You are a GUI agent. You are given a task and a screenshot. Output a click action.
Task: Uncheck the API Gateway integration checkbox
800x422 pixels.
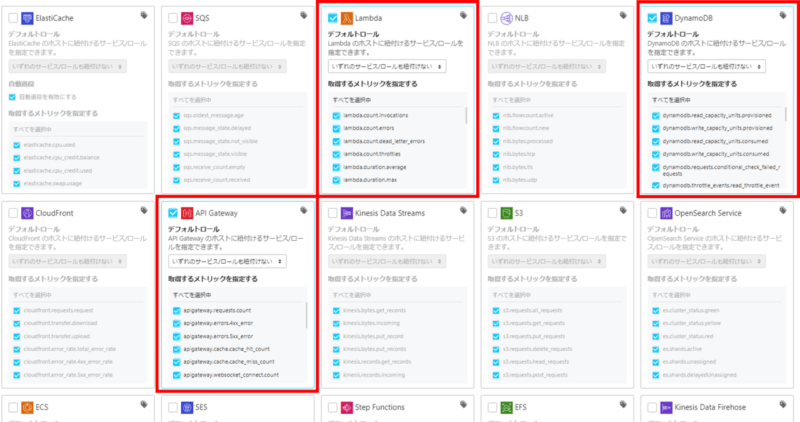[173, 213]
